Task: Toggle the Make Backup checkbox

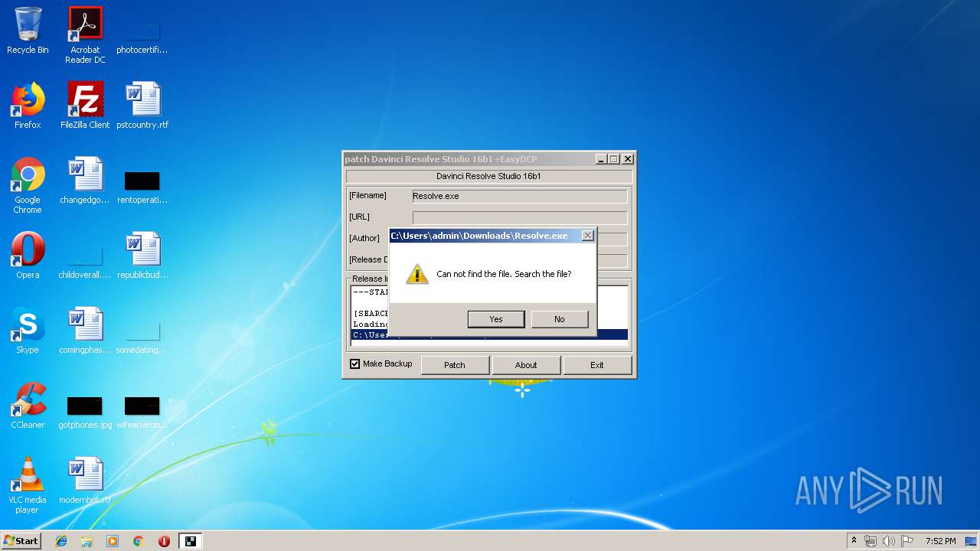Action: (355, 364)
